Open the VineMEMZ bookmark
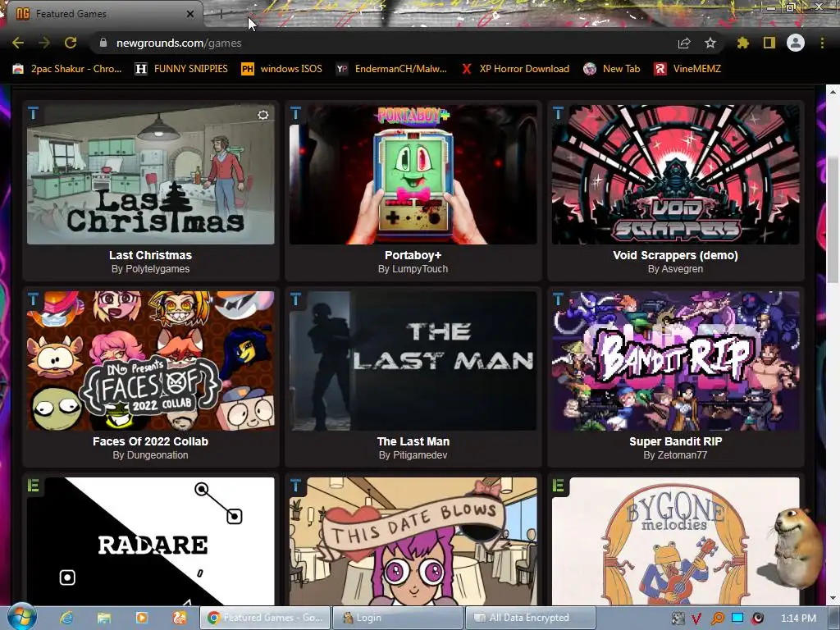 coord(687,69)
